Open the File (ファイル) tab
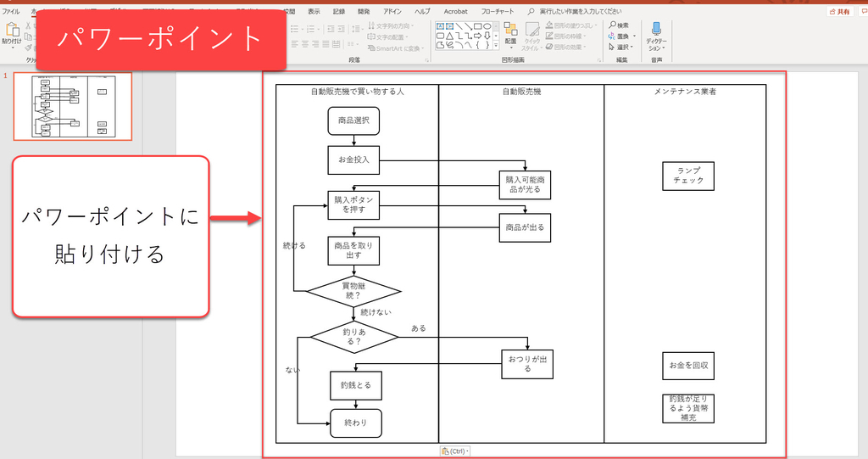 [x=11, y=11]
